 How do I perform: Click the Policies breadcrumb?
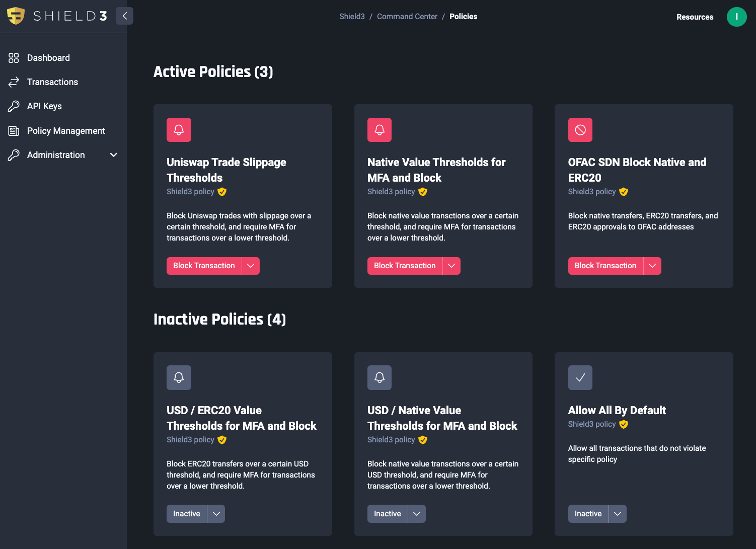463,17
